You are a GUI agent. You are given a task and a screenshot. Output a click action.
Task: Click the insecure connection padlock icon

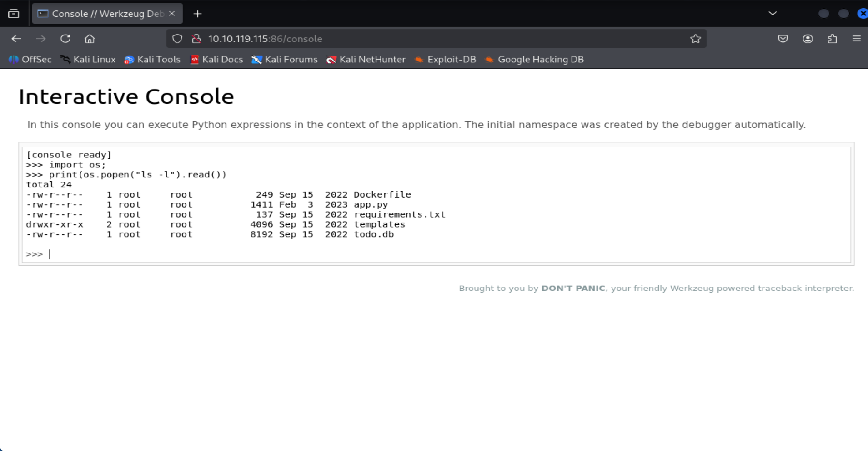click(196, 39)
